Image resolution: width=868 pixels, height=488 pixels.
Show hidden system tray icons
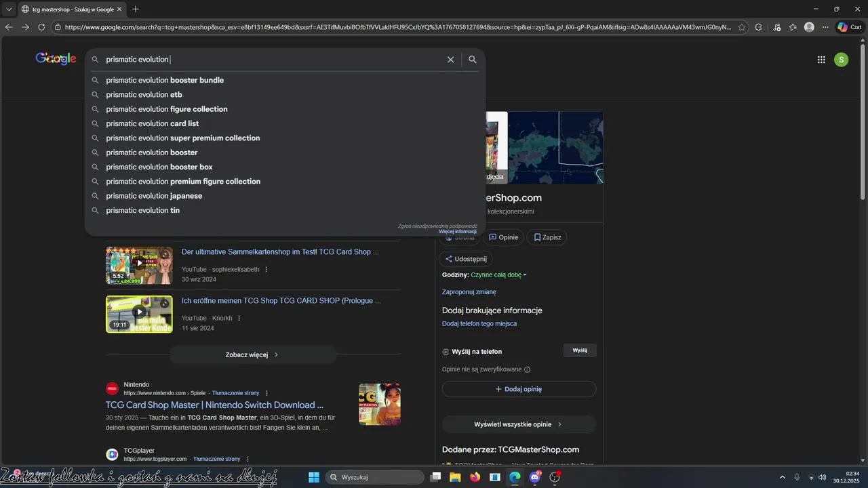pos(782,477)
